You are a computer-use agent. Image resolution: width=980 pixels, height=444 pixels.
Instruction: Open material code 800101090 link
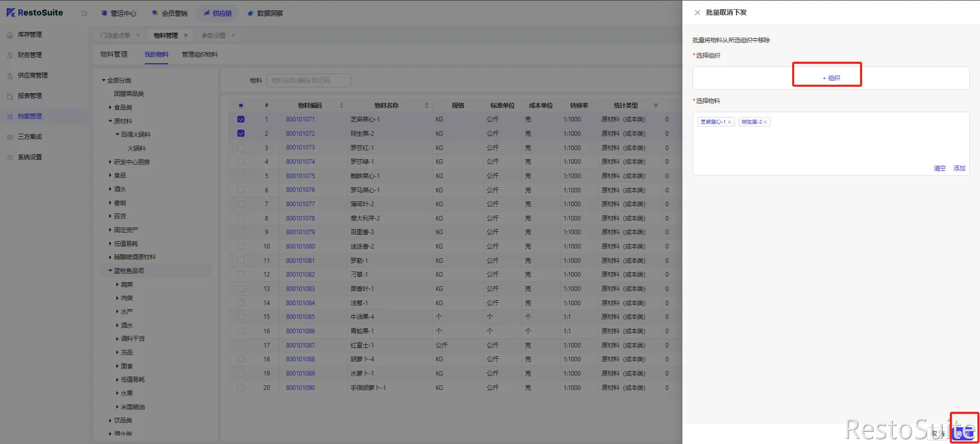[x=300, y=388]
